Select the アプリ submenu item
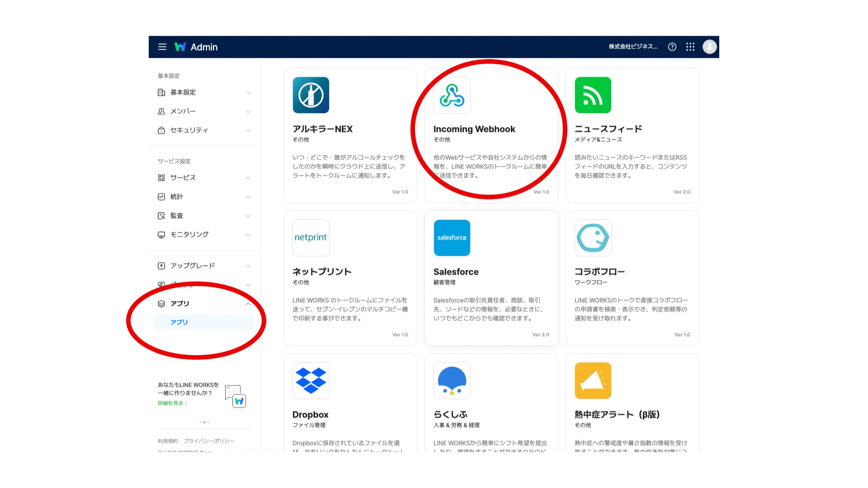This screenshot has height=488, width=868. [204, 322]
